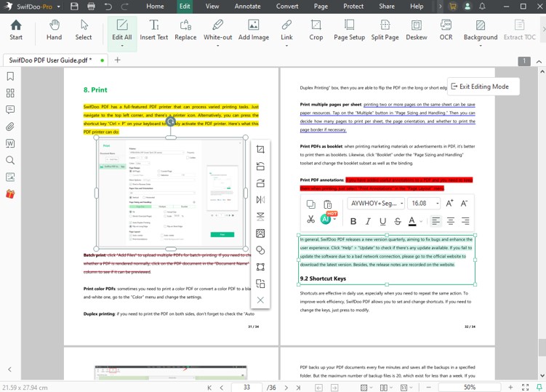Image resolution: width=546 pixels, height=392 pixels.
Task: Open a new document tab with plus
Action: pyautogui.click(x=117, y=60)
